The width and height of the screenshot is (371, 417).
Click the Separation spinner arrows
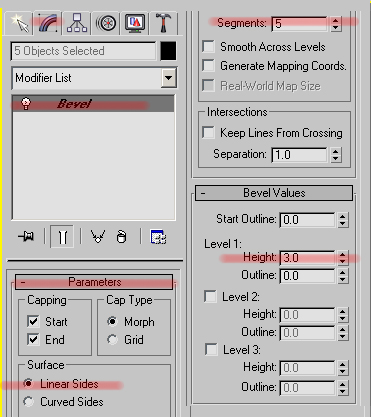point(336,155)
